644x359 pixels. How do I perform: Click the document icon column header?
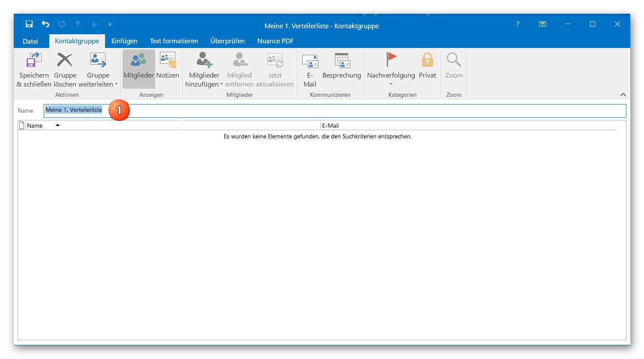click(x=22, y=126)
